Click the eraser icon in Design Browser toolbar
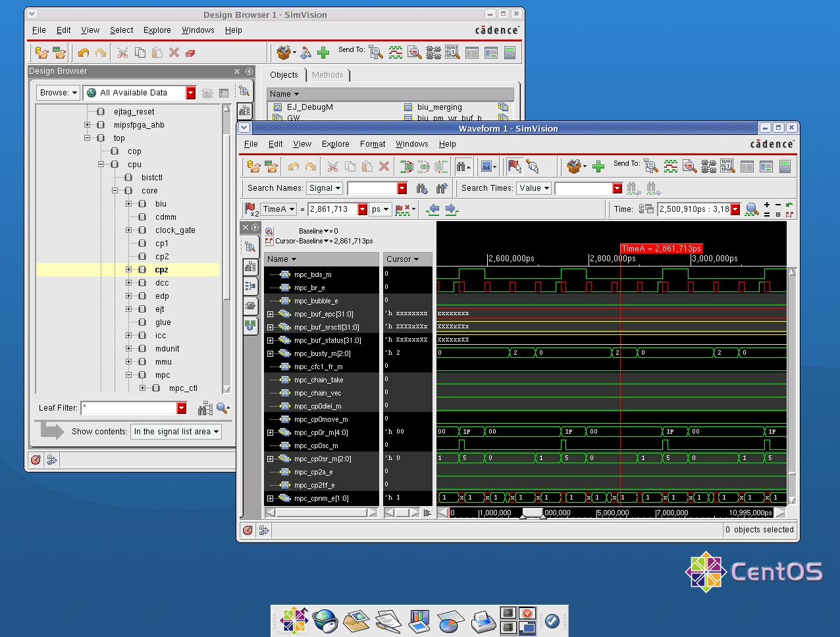This screenshot has width=840, height=637. coord(190,53)
